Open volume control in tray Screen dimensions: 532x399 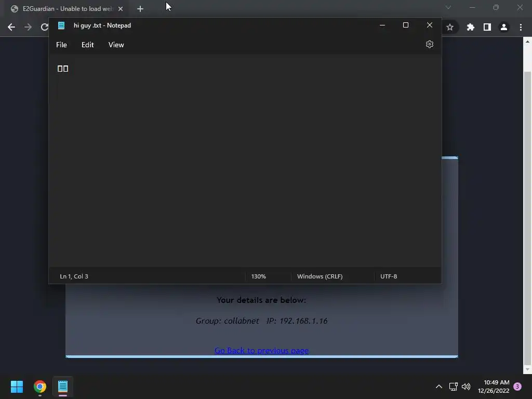(466, 387)
